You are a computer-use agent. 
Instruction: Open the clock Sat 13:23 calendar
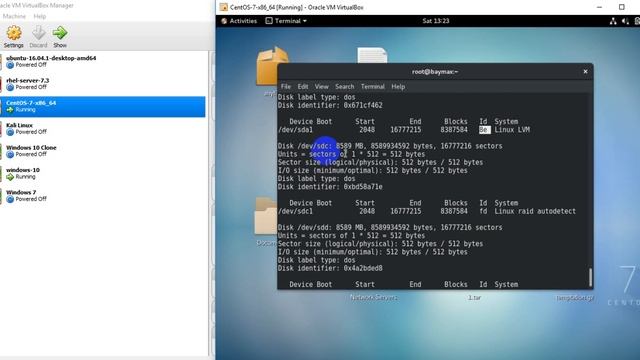tap(436, 21)
